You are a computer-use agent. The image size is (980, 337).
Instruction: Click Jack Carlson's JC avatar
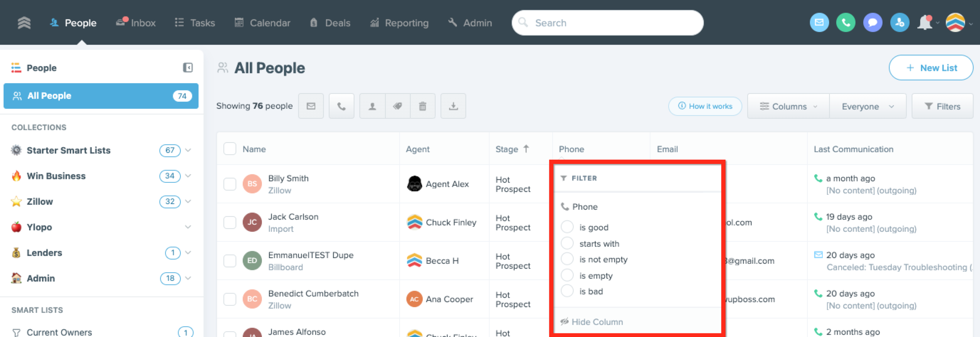(252, 222)
